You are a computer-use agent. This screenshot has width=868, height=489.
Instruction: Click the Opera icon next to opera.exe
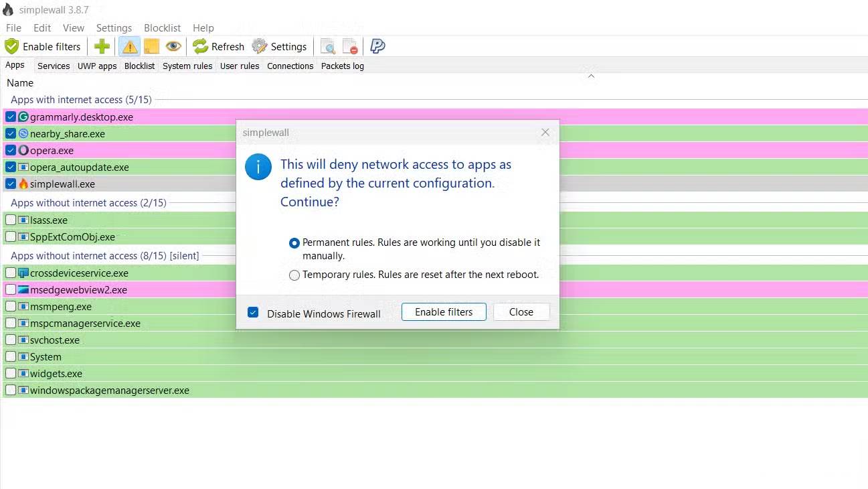pos(23,150)
